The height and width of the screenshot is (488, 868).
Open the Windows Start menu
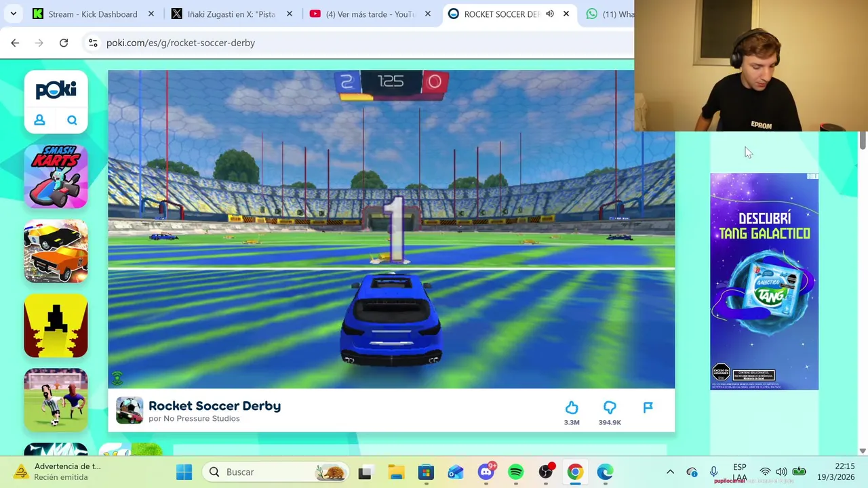[184, 472]
